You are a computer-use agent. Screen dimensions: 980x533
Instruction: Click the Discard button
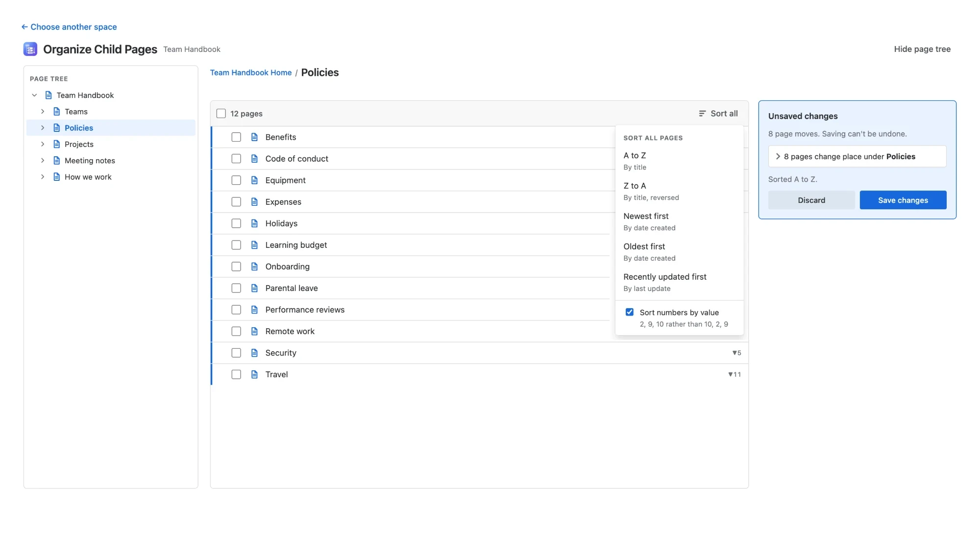pos(811,200)
